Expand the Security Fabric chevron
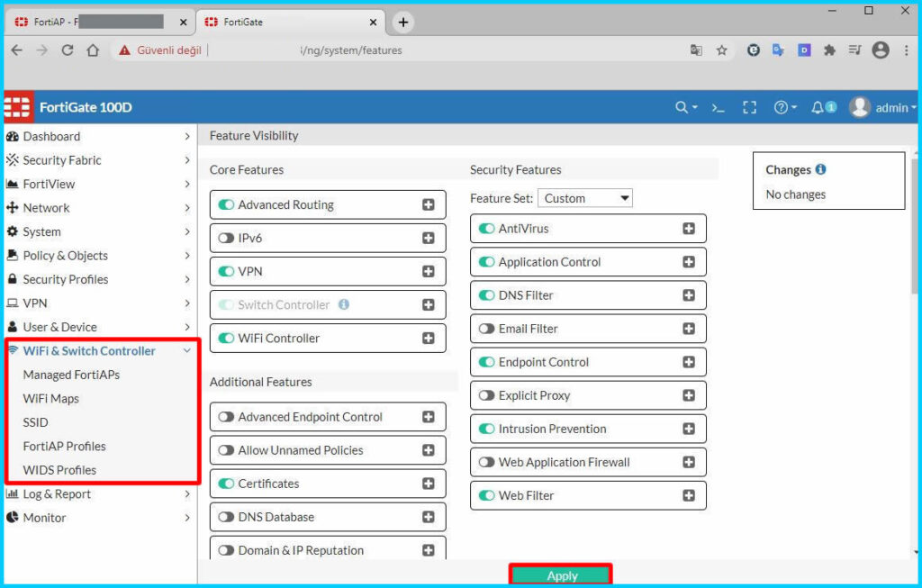Image resolution: width=922 pixels, height=588 pixels. 187,160
